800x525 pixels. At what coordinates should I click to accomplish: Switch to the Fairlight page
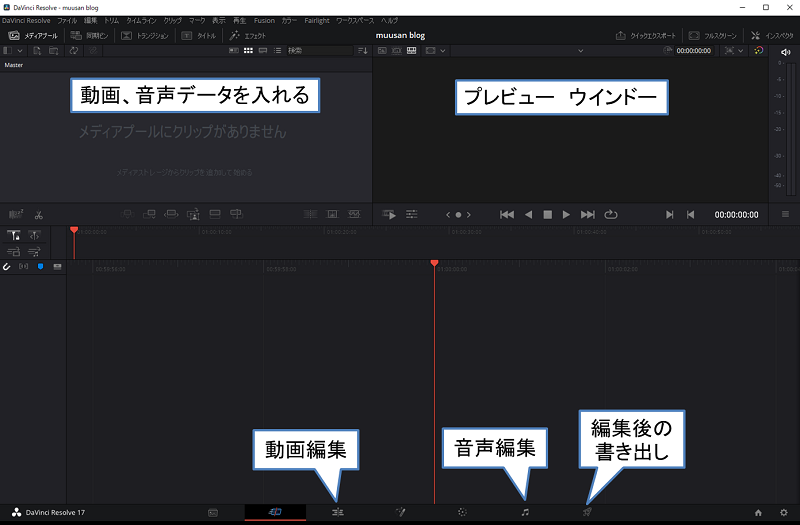pos(525,512)
